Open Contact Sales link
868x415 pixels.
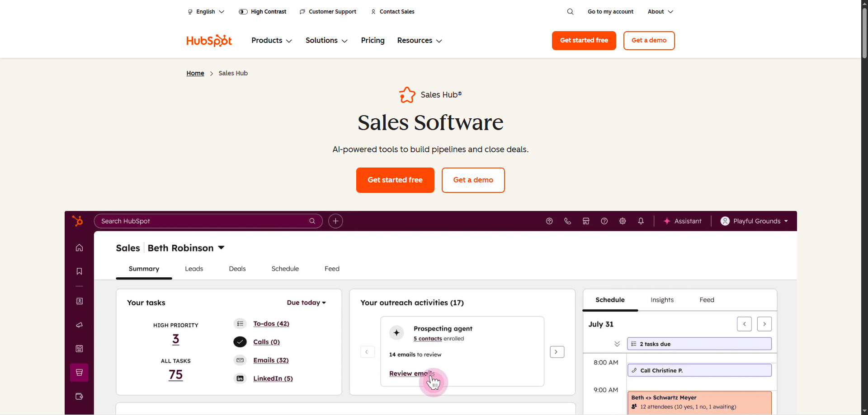coord(392,12)
